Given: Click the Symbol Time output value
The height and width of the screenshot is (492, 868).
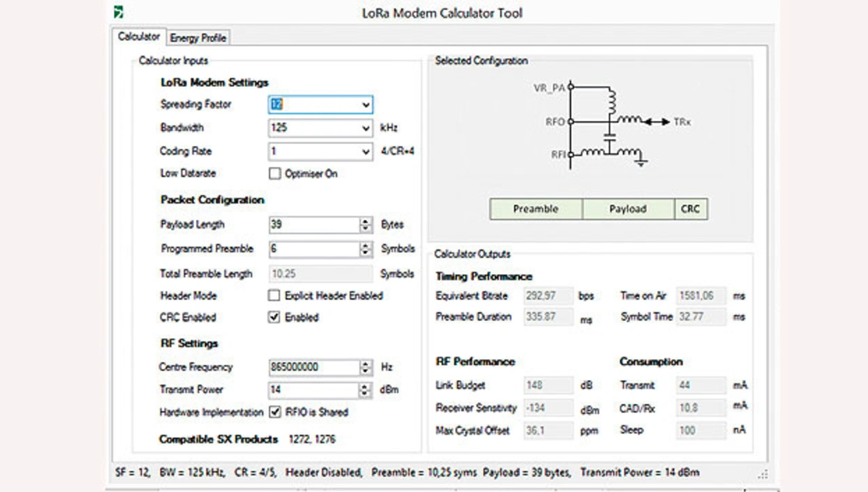Looking at the screenshot, I should [701, 317].
